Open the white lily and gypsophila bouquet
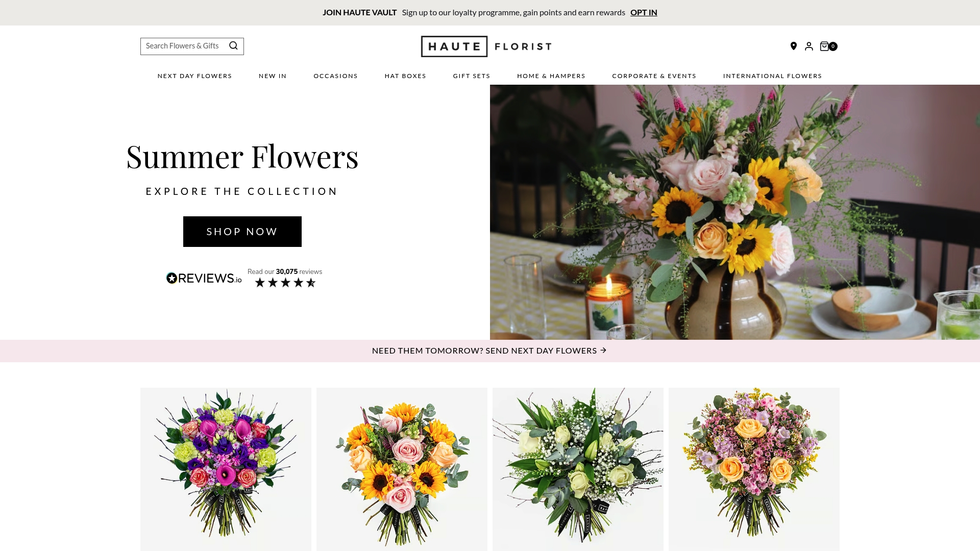 (578, 469)
